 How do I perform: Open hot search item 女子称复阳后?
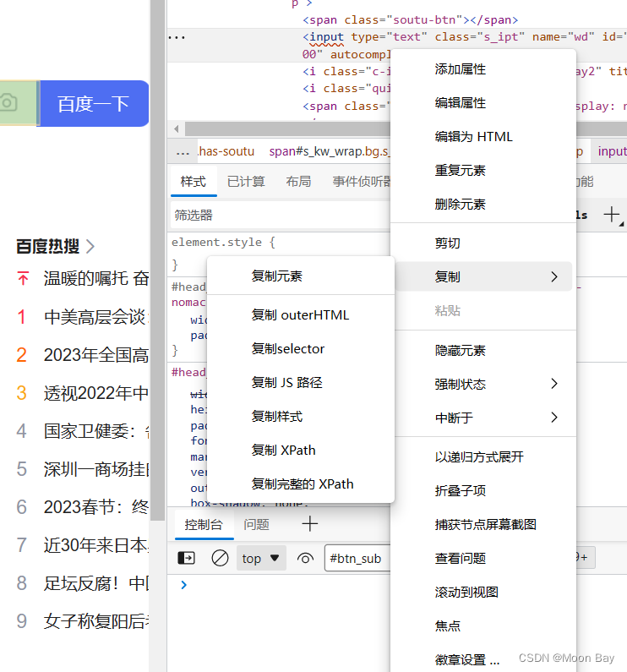pos(95,621)
